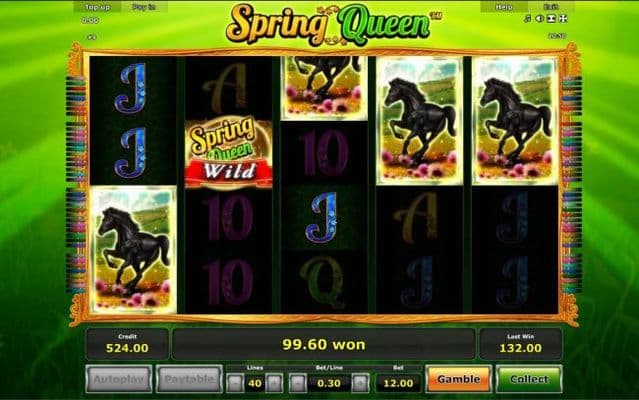This screenshot has width=639, height=400.
Task: Toggle the music note icon
Action: pos(528,19)
